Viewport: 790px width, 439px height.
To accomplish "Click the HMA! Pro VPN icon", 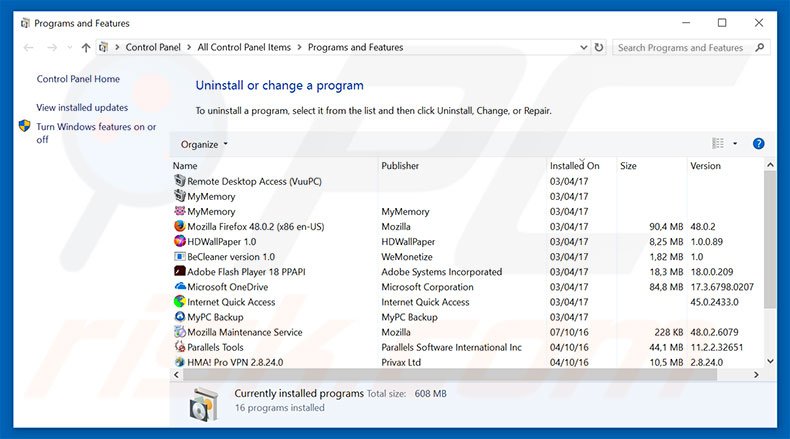I will tap(180, 362).
